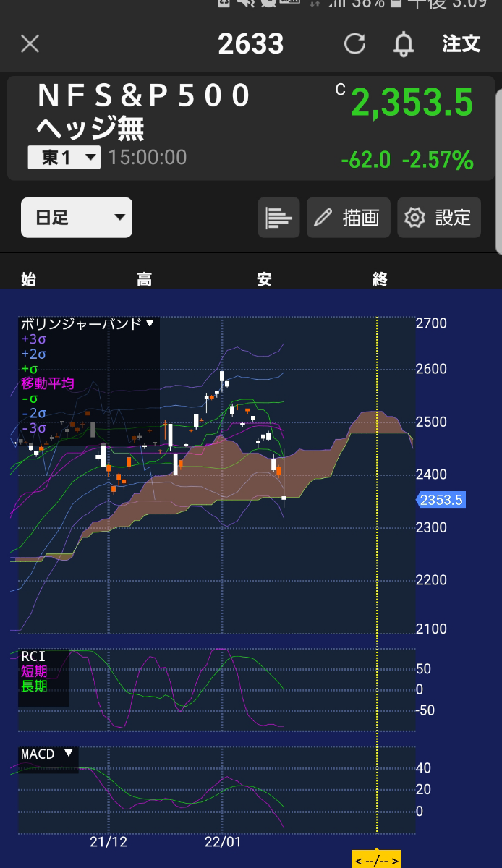This screenshot has width=502, height=868.
Task: Select the 短期 RCI legend
Action: tap(34, 671)
